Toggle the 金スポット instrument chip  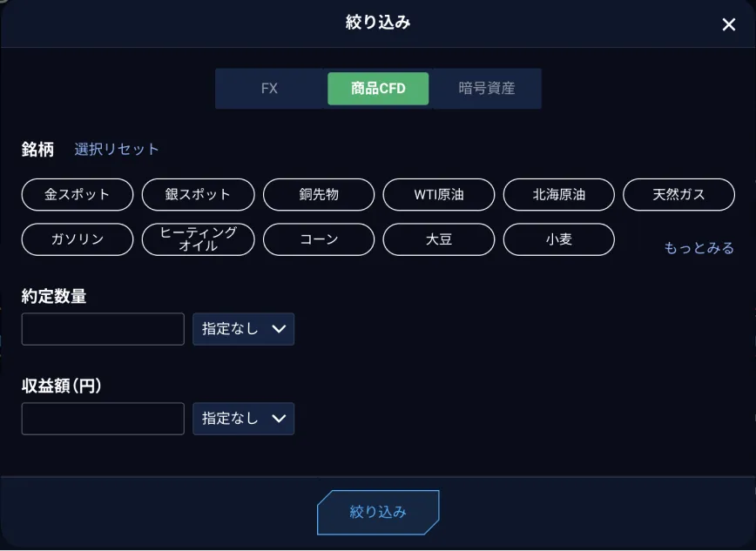(78, 194)
